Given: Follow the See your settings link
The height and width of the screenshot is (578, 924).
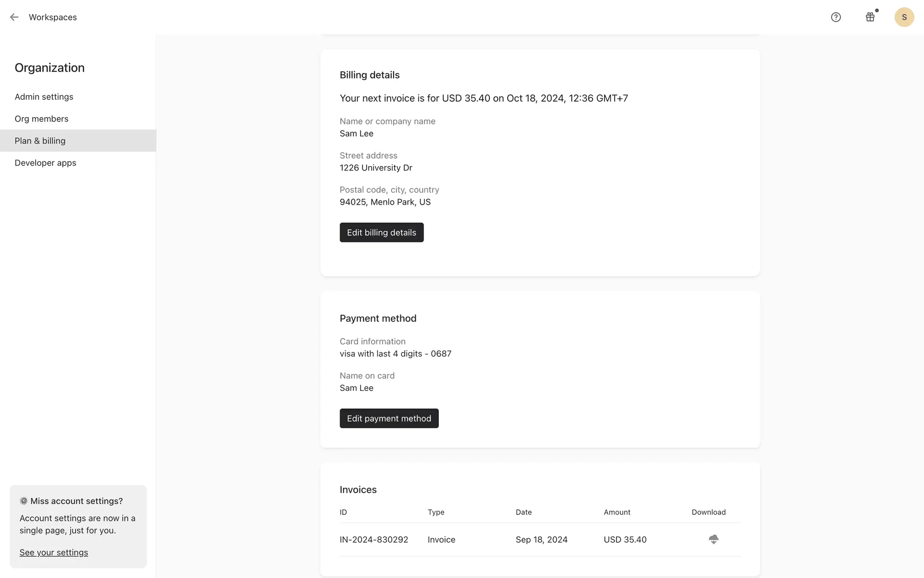Looking at the screenshot, I should [x=53, y=552].
